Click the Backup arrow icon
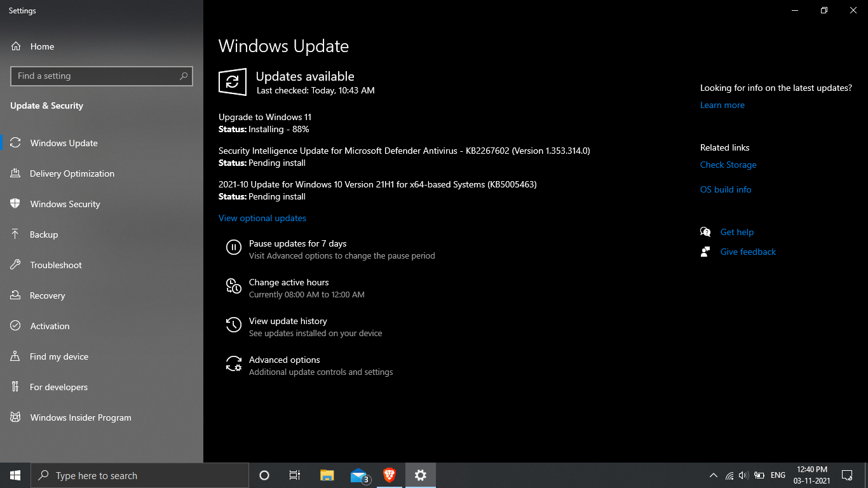 click(16, 234)
